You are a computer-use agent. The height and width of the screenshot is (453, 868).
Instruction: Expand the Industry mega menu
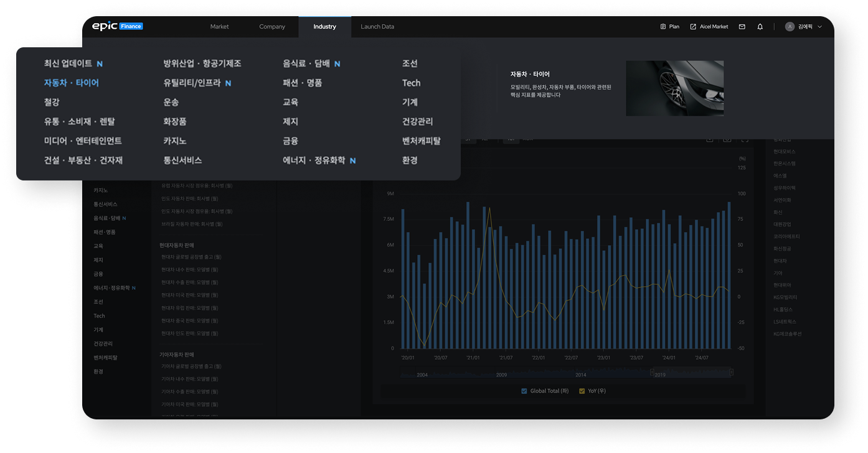click(x=324, y=26)
